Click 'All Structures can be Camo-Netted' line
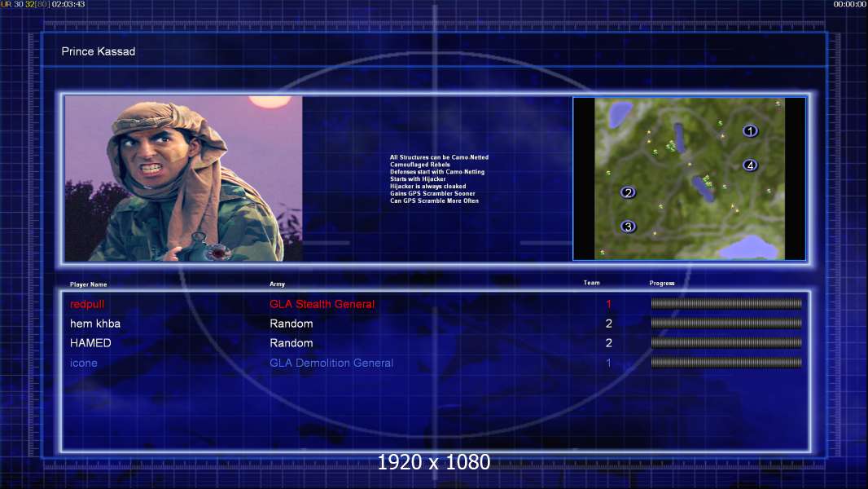The image size is (868, 489). coord(439,157)
